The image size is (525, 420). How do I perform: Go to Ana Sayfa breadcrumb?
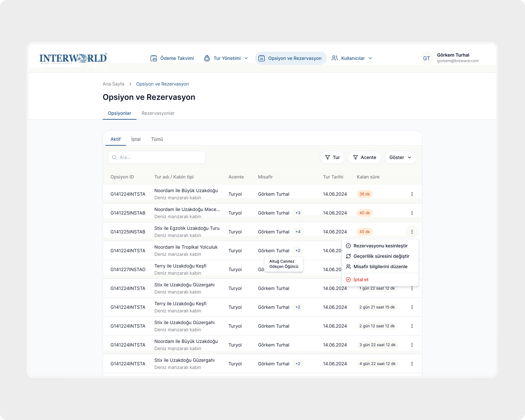pos(113,84)
